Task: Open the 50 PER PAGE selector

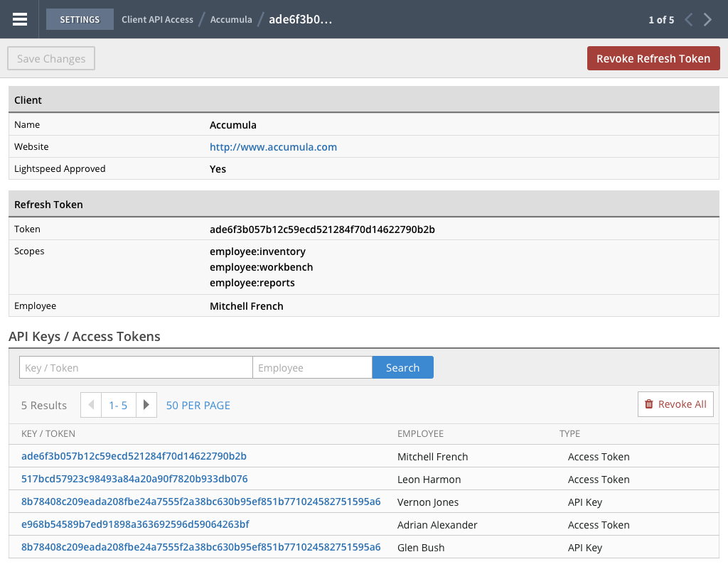Action: tap(198, 404)
